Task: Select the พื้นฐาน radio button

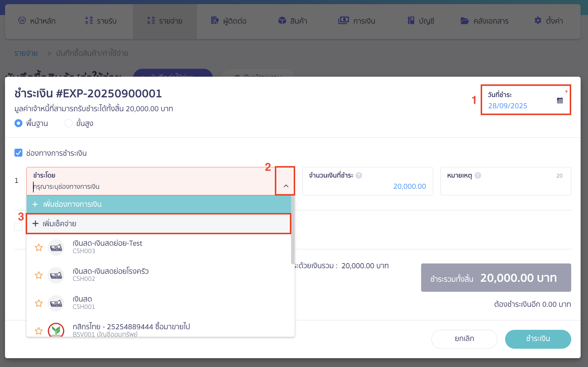Action: 18,123
